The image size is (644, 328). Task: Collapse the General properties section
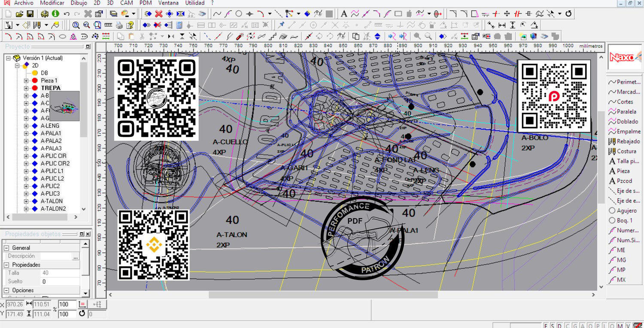[6, 248]
